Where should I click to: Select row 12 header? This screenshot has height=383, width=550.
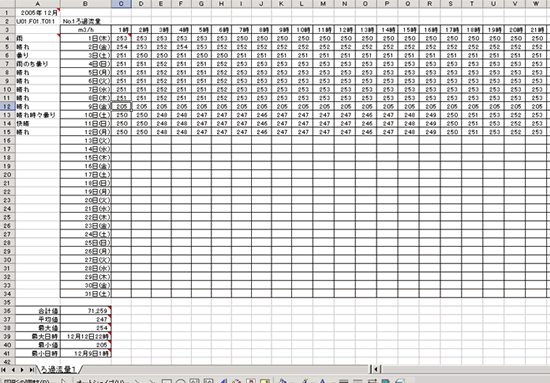pyautogui.click(x=7, y=106)
